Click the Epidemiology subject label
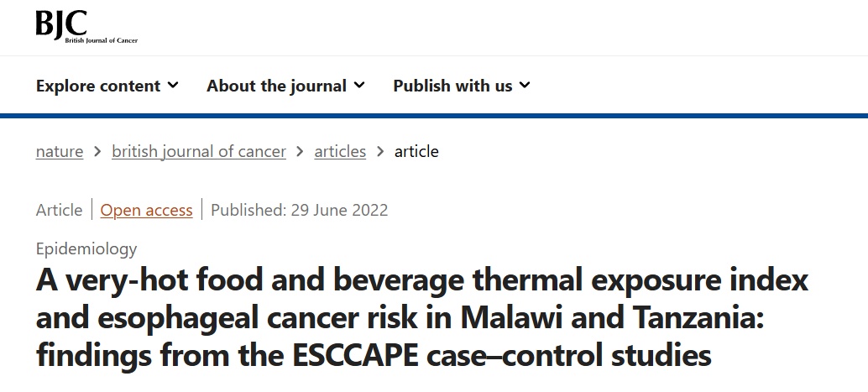 pos(86,248)
